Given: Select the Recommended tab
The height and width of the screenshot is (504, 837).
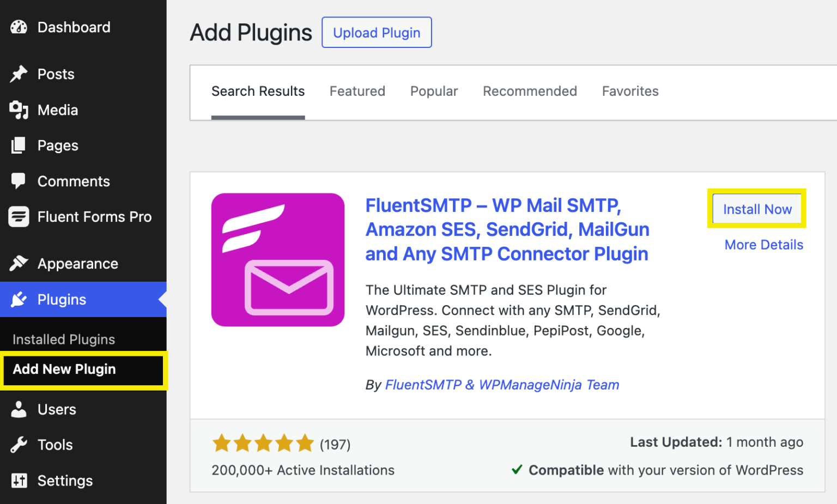Looking at the screenshot, I should point(530,91).
